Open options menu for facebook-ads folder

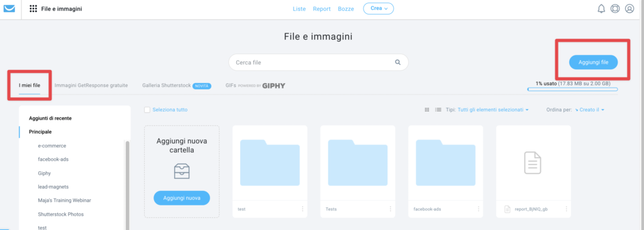coord(479,209)
